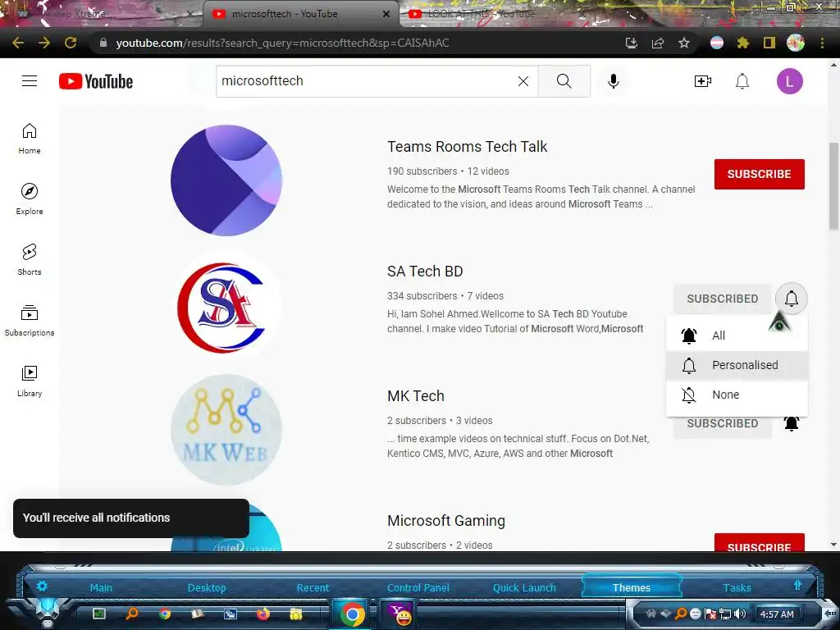Launch Firefox from the quick launch

pos(263,614)
